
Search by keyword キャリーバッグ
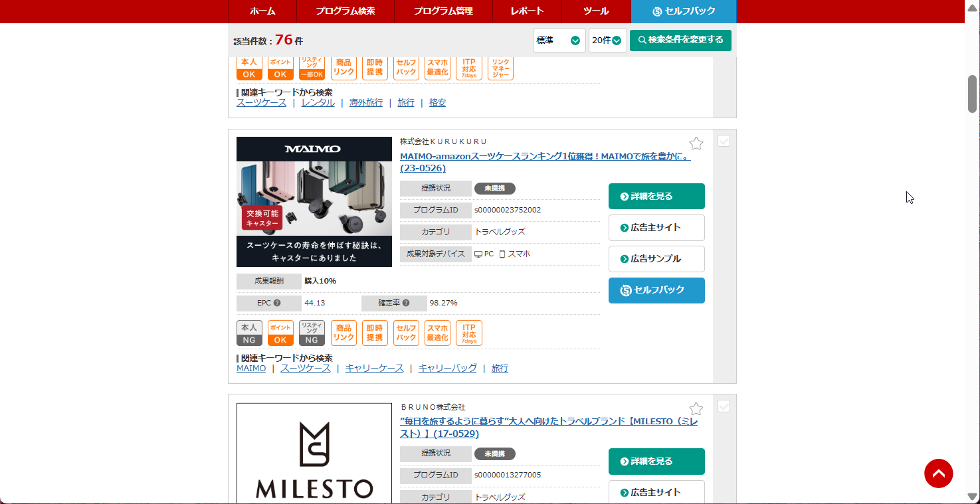pos(447,369)
